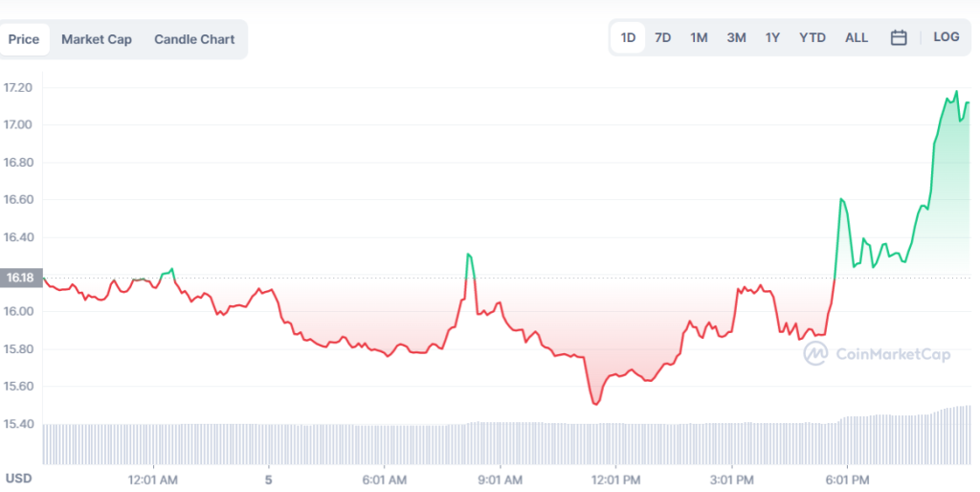Open the calendar date range picker
980x492 pixels.
pyautogui.click(x=898, y=37)
